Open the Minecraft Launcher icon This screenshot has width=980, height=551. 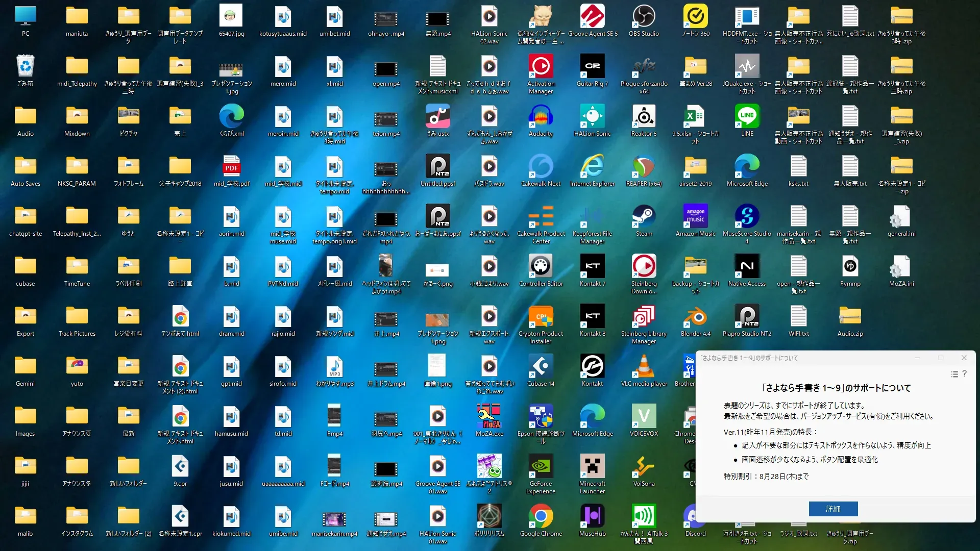pos(592,467)
